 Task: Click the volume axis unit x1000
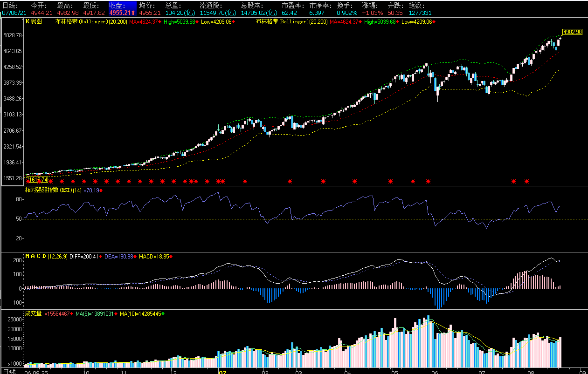(x=15, y=363)
